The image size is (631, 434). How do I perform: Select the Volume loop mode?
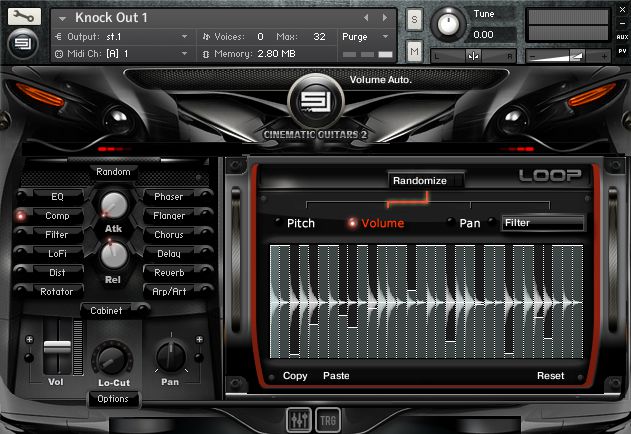click(x=382, y=223)
